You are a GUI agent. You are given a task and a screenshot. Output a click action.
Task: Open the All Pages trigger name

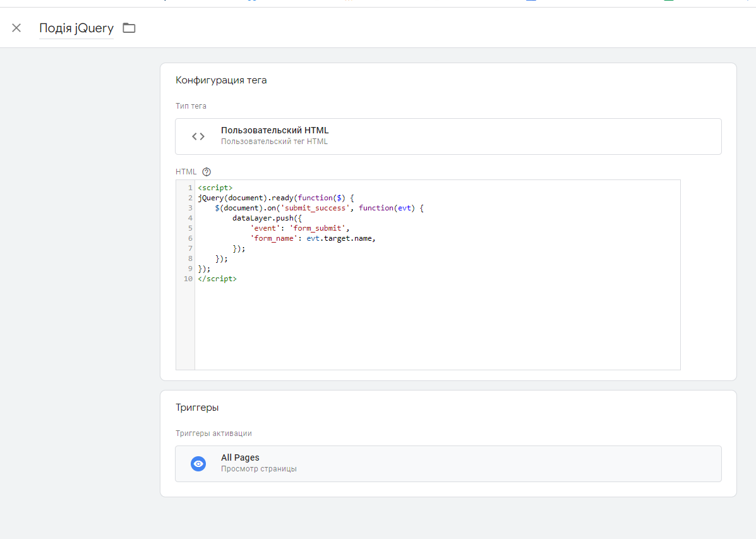[240, 457]
